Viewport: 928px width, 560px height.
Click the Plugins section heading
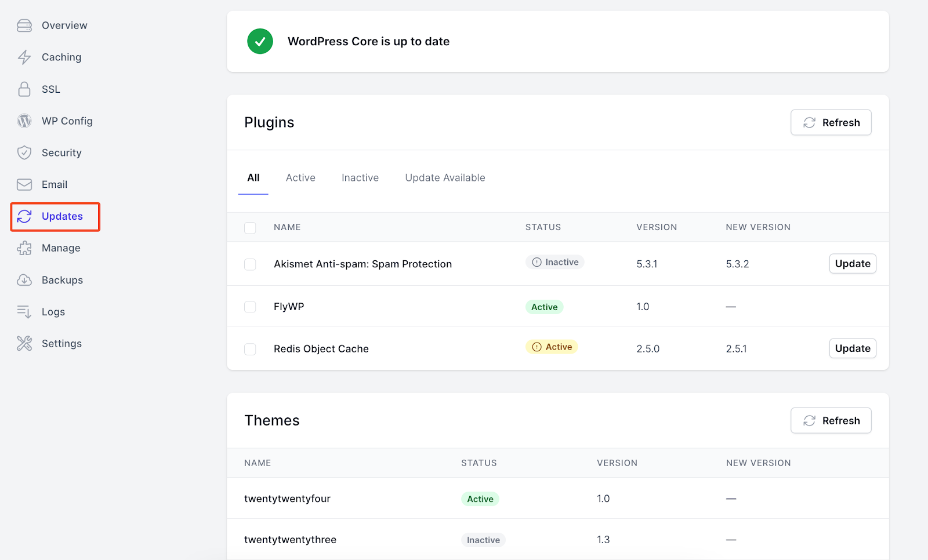click(x=269, y=122)
